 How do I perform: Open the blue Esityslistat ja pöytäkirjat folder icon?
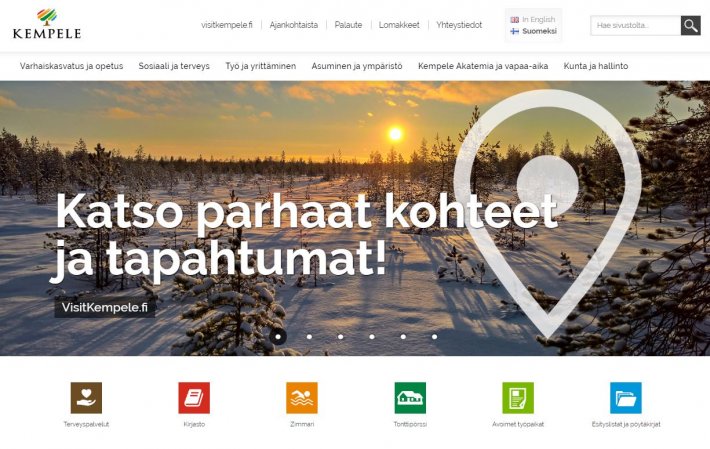[x=626, y=398]
